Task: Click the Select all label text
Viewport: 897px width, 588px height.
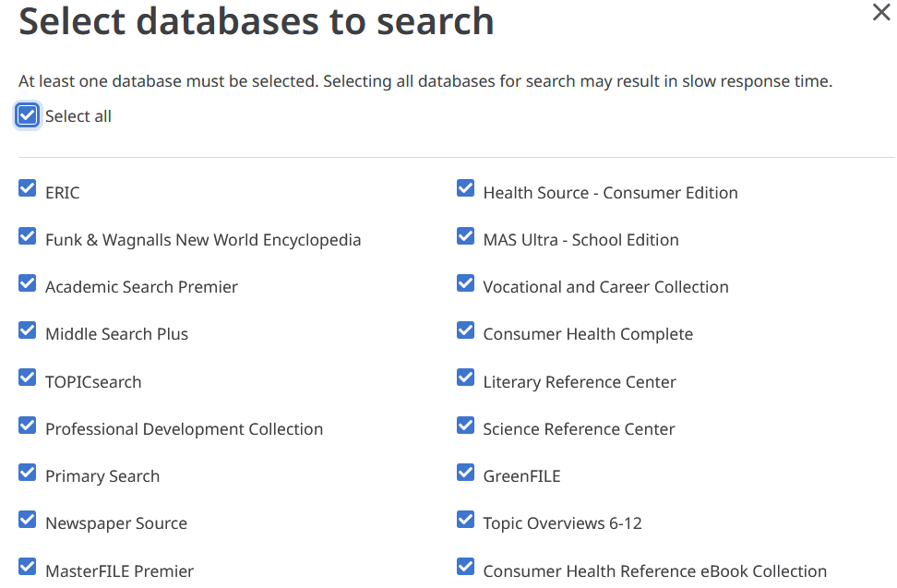Action: [78, 116]
